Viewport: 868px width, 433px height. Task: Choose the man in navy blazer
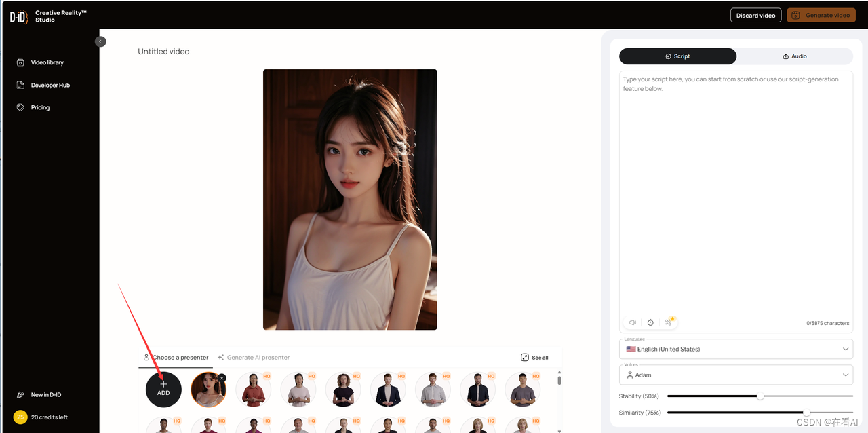pyautogui.click(x=387, y=390)
